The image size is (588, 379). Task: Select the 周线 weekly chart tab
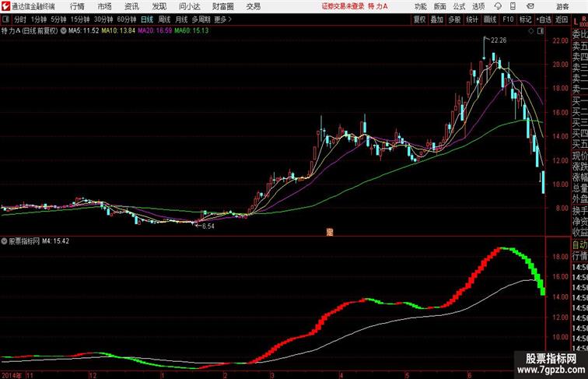(x=164, y=19)
